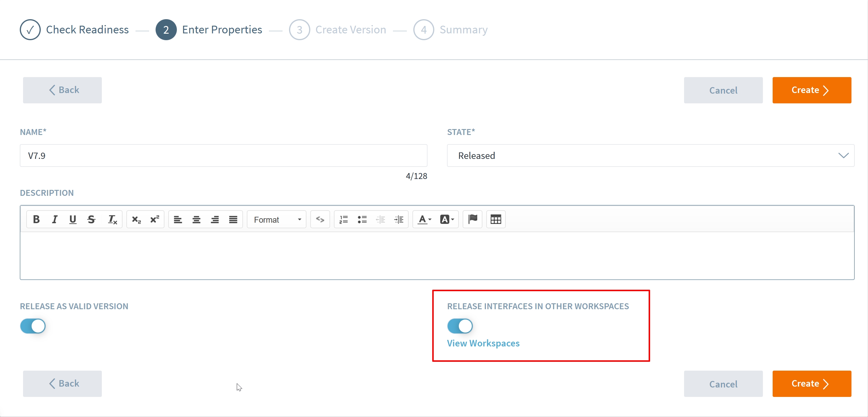
Task: Disable Release As Valid Version switch
Action: pos(33,326)
